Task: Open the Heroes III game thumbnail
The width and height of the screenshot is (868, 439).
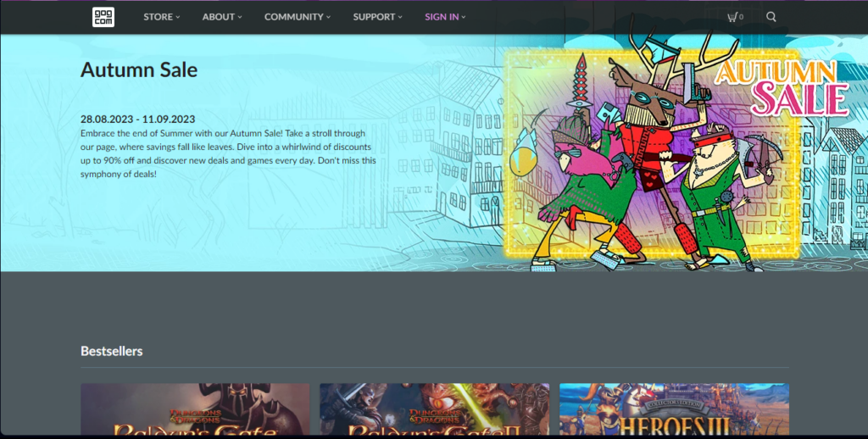Action: click(674, 409)
